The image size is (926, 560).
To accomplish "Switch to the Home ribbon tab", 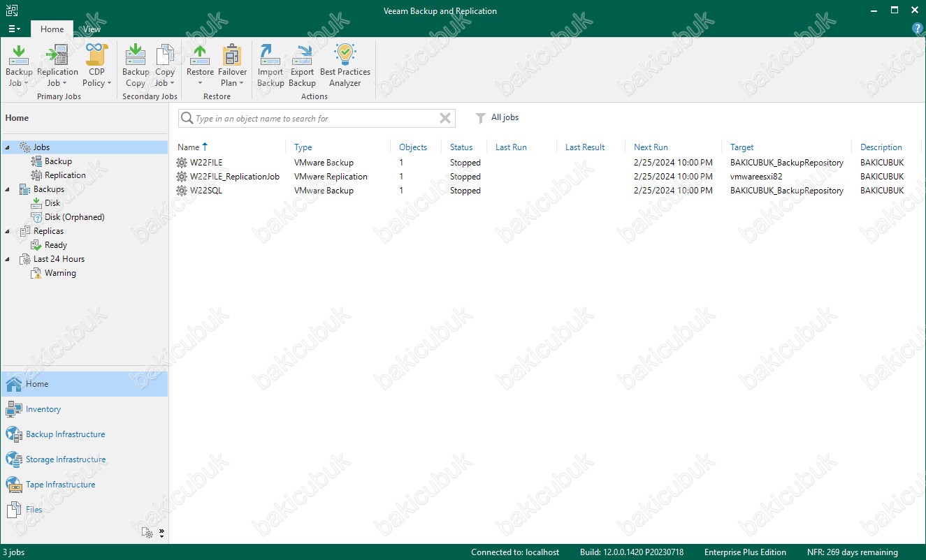I will pyautogui.click(x=52, y=29).
